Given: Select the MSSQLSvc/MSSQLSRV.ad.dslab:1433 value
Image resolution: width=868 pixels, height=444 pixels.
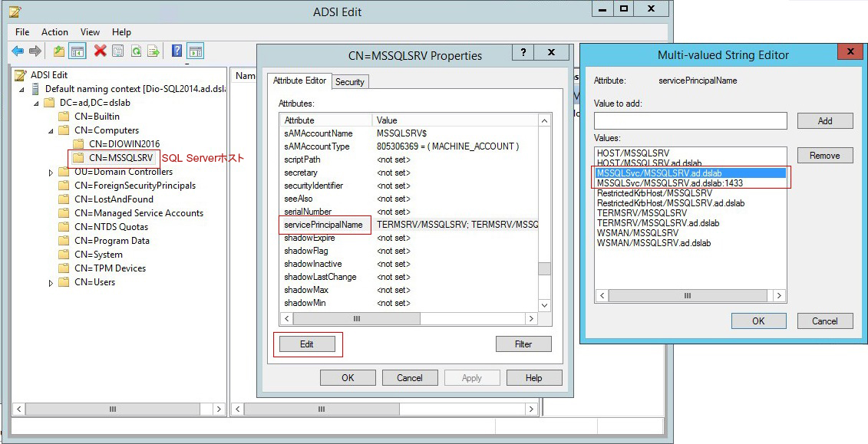Looking at the screenshot, I should [671, 183].
